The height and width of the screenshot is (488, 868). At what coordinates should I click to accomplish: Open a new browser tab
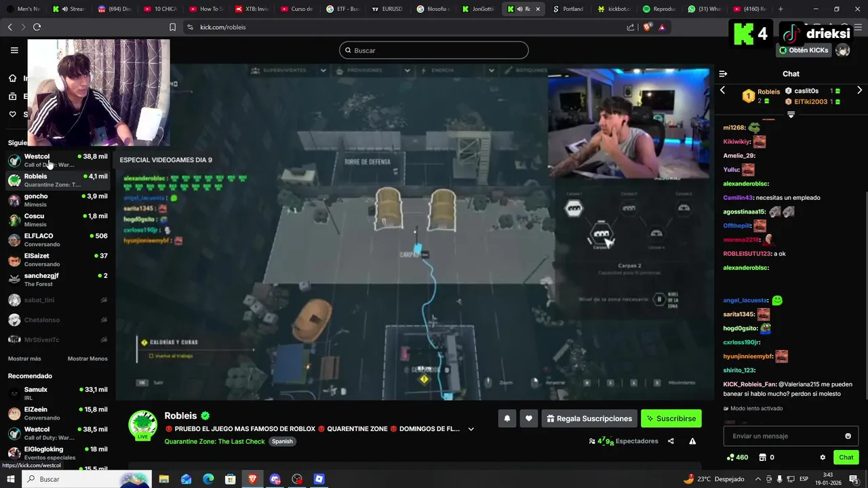click(x=781, y=9)
